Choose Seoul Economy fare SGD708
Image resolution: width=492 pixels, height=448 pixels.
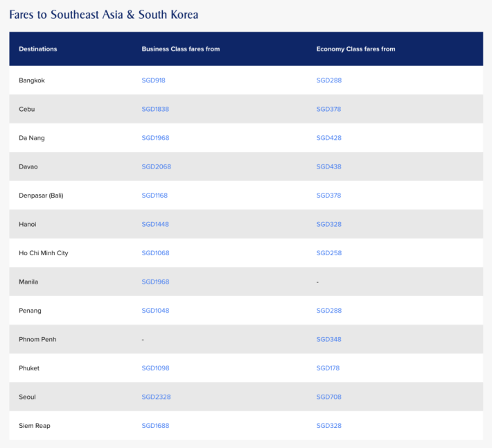[328, 397]
